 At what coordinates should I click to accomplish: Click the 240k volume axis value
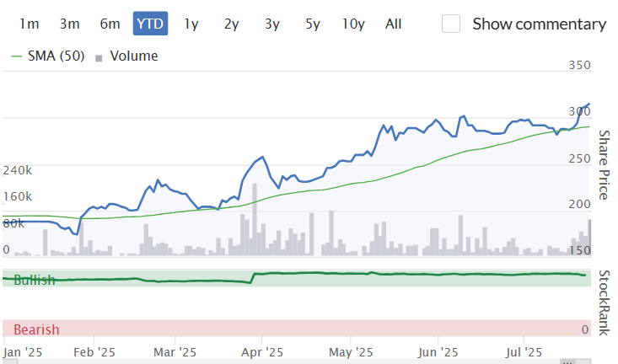(18, 170)
